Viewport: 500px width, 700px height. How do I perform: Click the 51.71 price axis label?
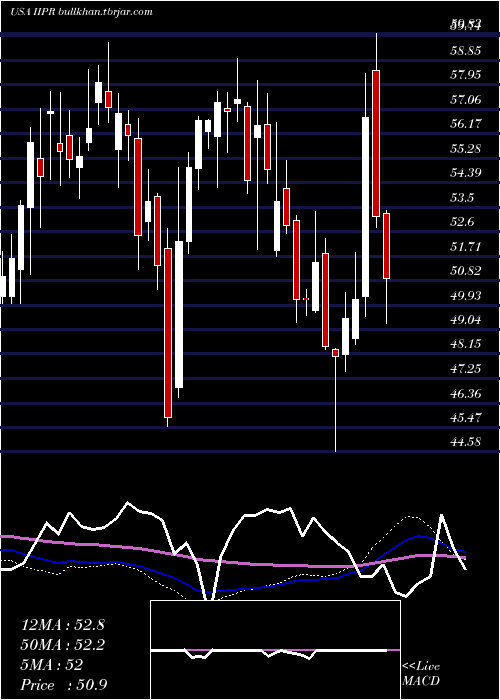pyautogui.click(x=465, y=246)
